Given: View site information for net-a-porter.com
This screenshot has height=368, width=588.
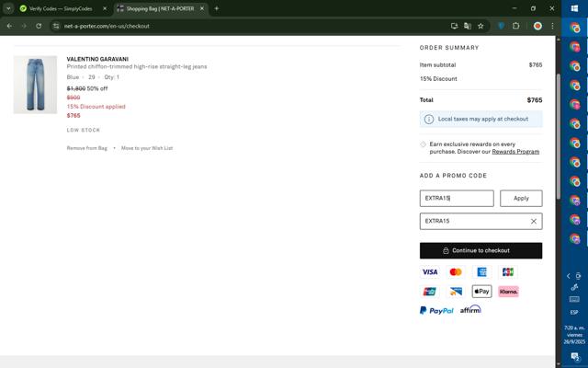Looking at the screenshot, I should coord(56,26).
